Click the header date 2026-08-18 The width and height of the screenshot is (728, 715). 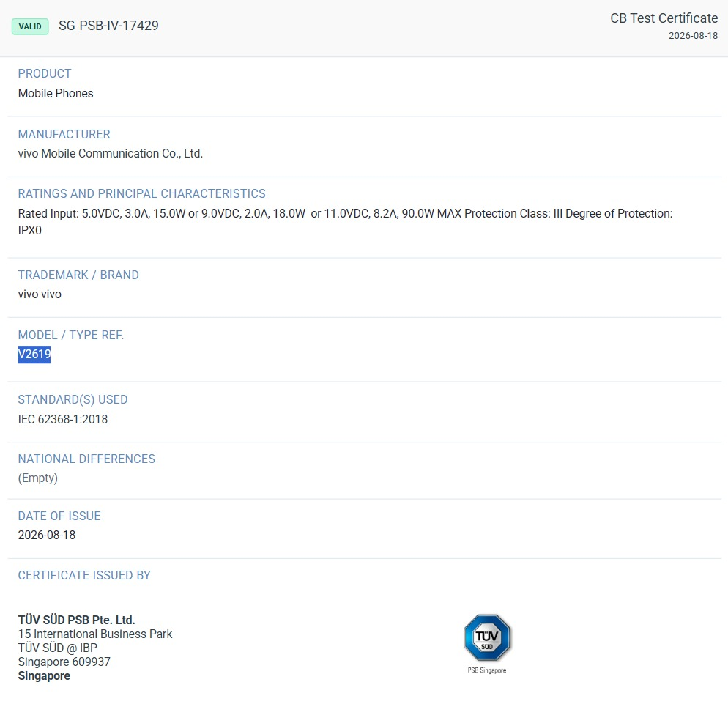(693, 36)
